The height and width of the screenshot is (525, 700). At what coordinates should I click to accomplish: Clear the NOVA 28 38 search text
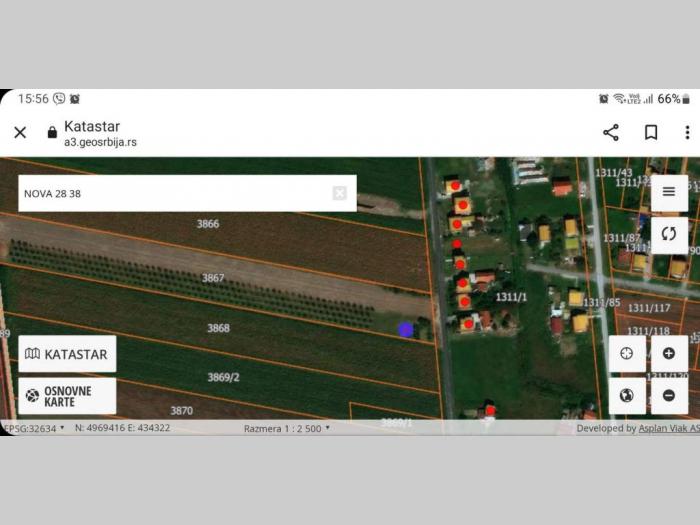click(x=340, y=193)
